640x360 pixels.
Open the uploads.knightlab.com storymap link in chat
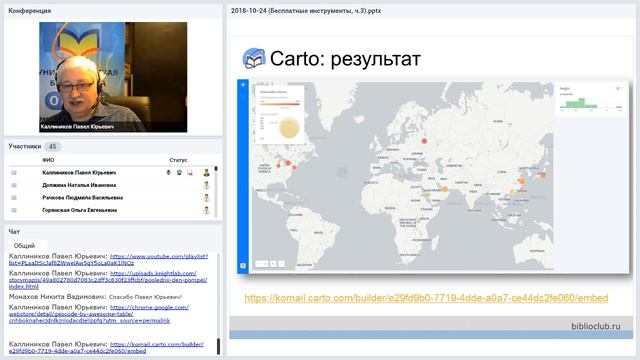(108, 280)
